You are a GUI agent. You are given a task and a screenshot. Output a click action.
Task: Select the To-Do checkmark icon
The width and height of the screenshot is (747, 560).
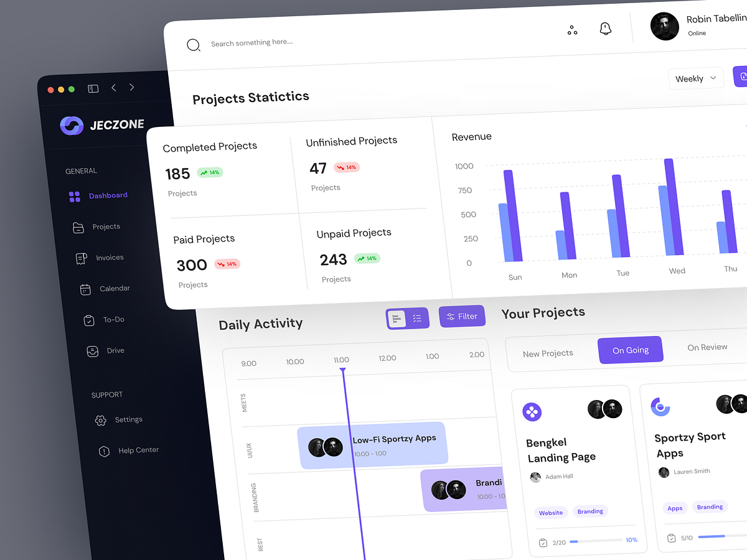click(x=89, y=320)
